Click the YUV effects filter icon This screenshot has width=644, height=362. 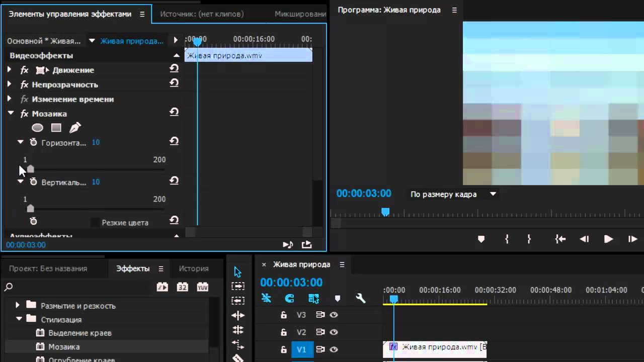pyautogui.click(x=202, y=287)
